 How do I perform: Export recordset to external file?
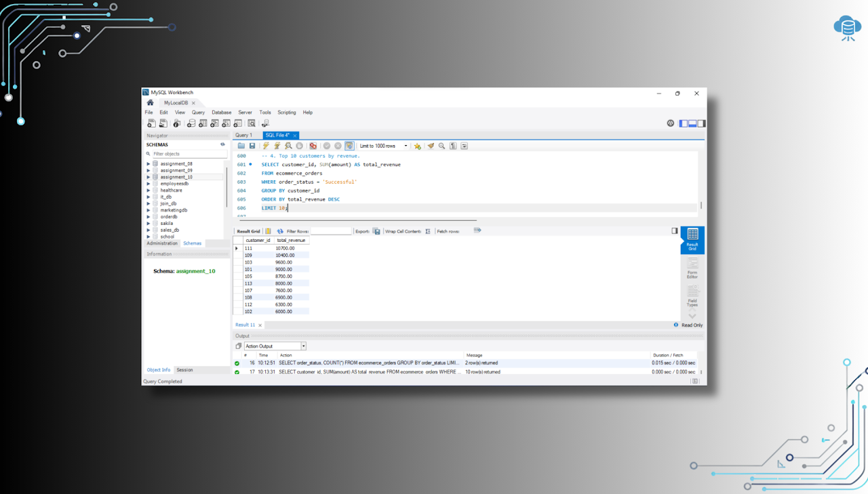point(376,231)
